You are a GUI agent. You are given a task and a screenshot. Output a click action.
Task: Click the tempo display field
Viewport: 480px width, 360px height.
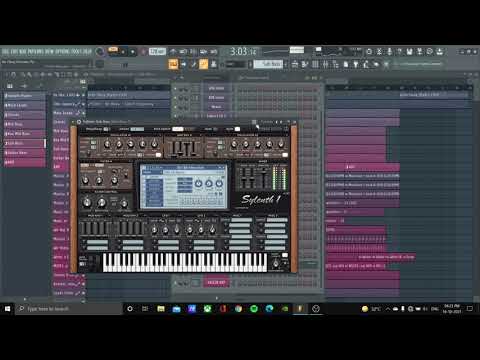[x=157, y=51]
